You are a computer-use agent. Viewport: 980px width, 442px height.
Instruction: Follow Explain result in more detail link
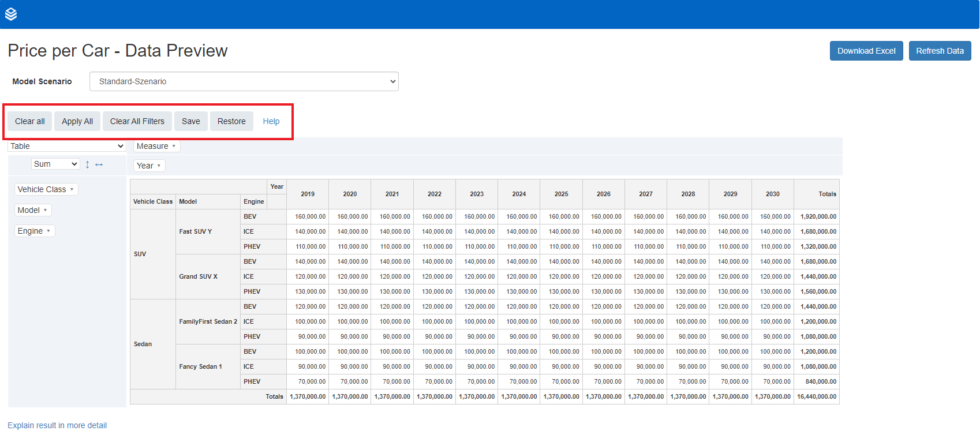click(57, 425)
